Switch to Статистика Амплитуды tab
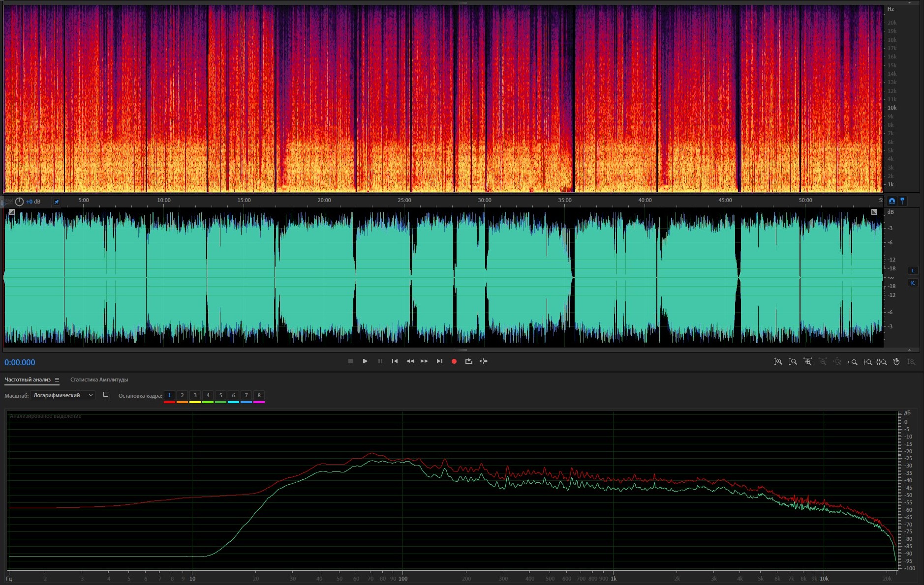 click(x=99, y=380)
